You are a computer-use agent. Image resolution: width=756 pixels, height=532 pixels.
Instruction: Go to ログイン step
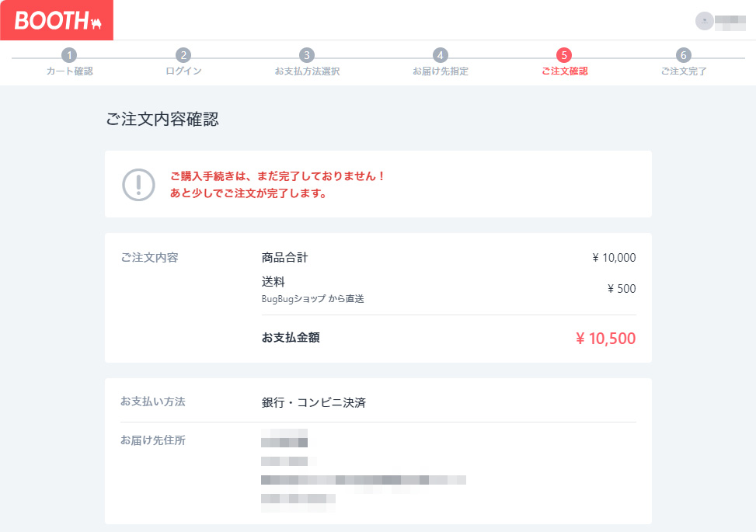(183, 71)
